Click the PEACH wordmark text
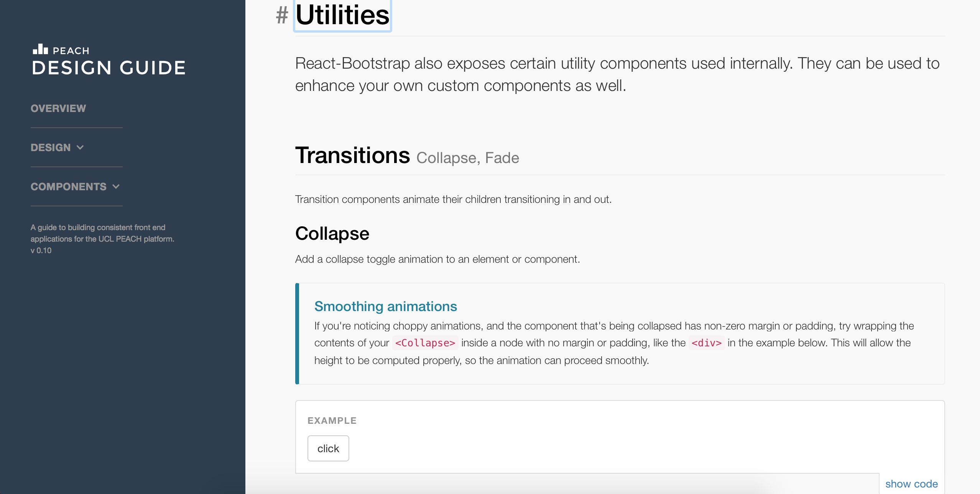 click(x=71, y=51)
